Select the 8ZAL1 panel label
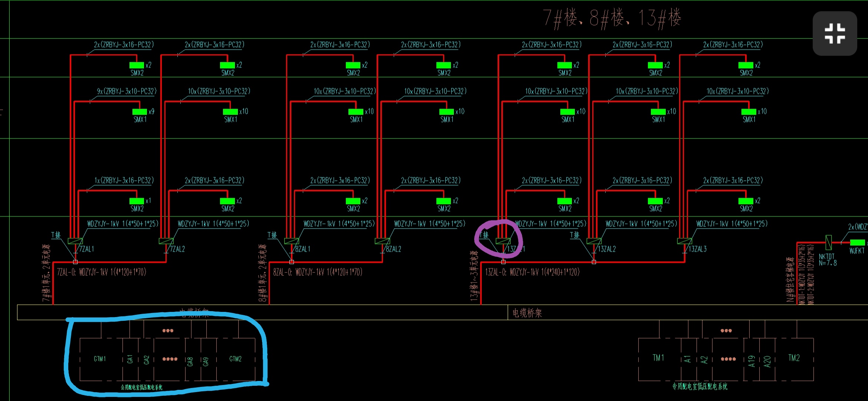 click(x=303, y=249)
